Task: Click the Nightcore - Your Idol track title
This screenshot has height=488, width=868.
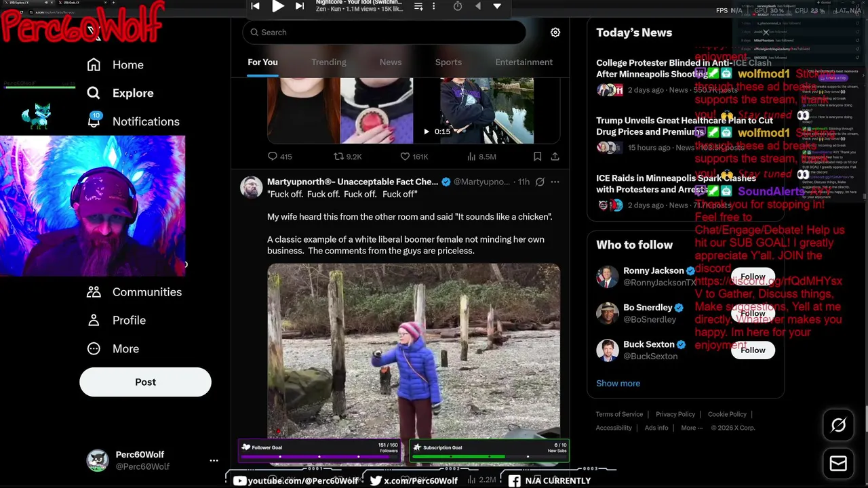Action: (x=359, y=3)
